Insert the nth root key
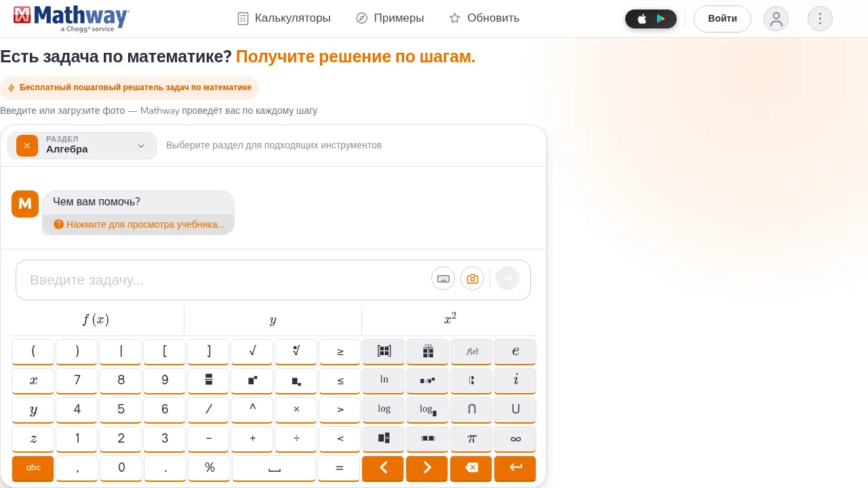The image size is (868, 488). coord(296,352)
